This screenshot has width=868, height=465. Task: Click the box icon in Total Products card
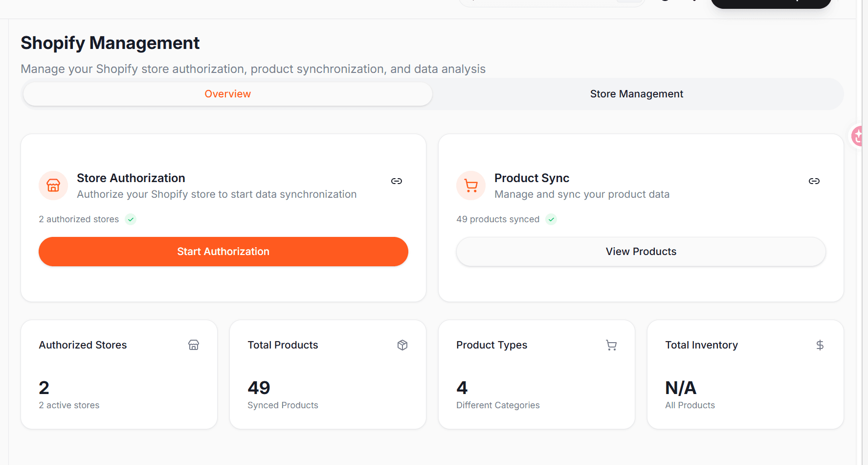click(x=402, y=345)
